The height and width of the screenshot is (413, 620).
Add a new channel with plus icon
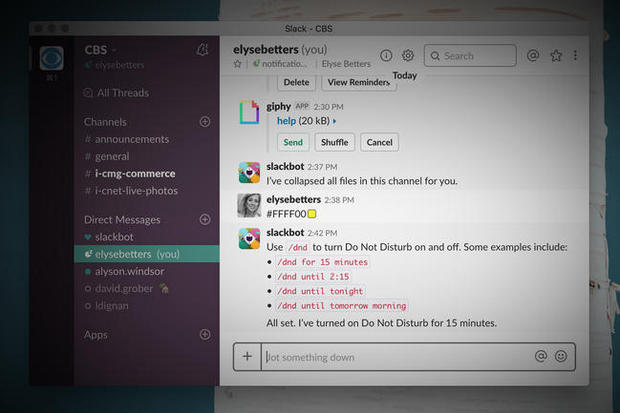(205, 121)
